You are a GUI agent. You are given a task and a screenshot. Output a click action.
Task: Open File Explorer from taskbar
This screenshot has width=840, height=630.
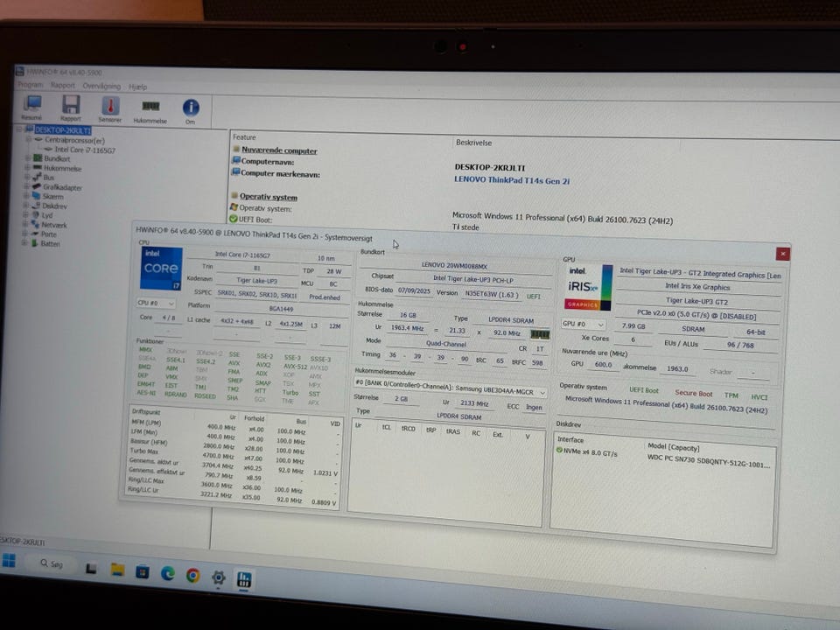117,569
